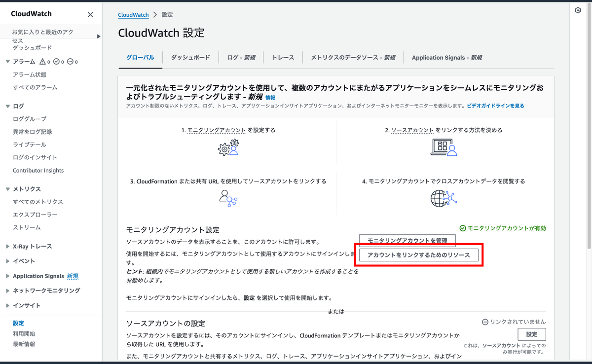Click the gears monitoring account step icon
Screen dimensions: 592x364
click(x=228, y=147)
